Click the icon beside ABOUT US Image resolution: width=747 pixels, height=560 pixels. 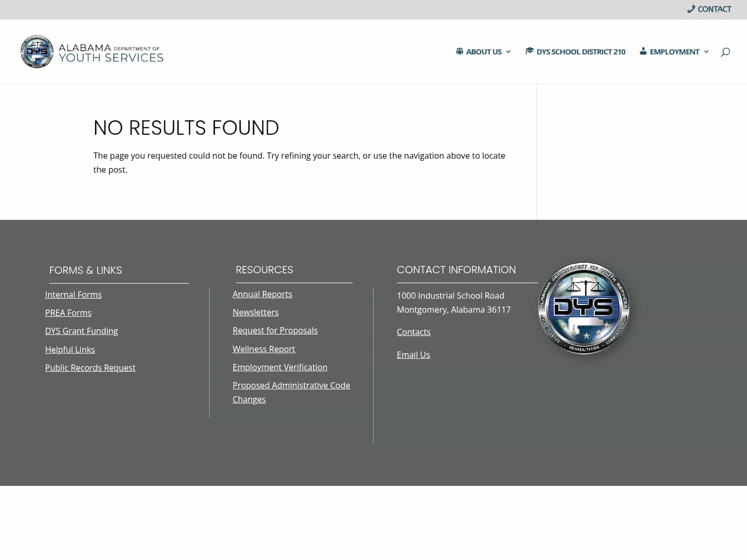pyautogui.click(x=460, y=51)
